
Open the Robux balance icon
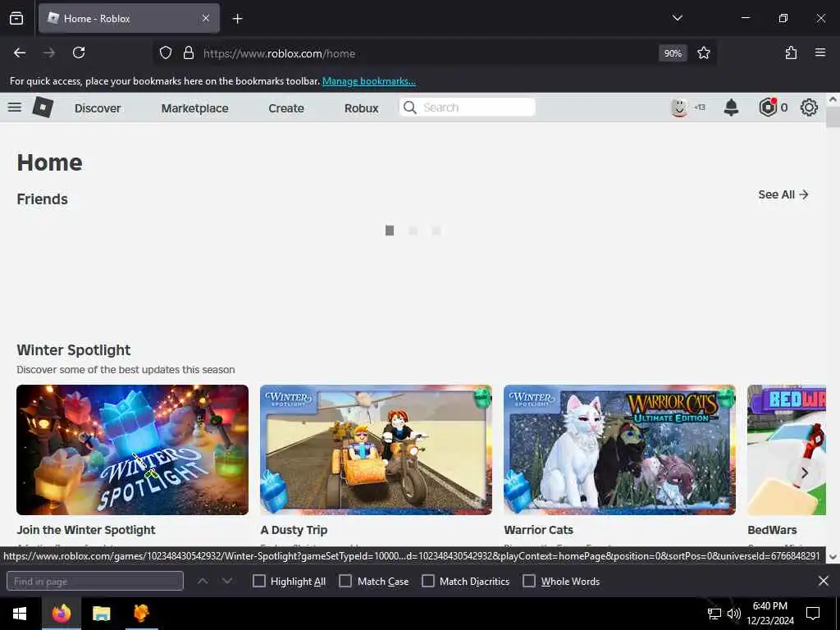pos(768,107)
